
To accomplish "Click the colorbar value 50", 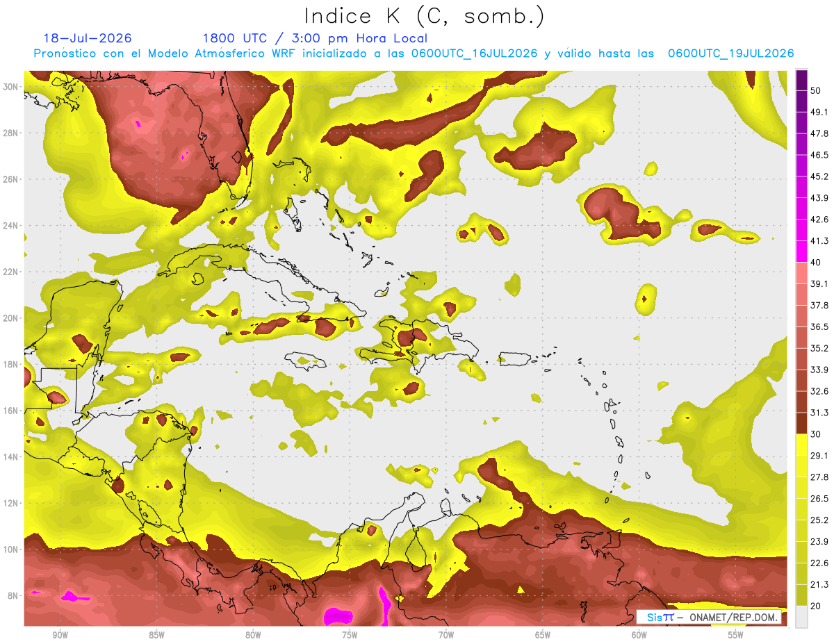I will pos(817,91).
